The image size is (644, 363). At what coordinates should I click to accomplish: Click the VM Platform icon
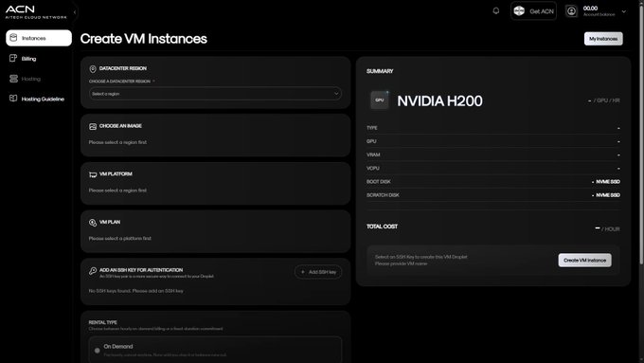pos(93,174)
